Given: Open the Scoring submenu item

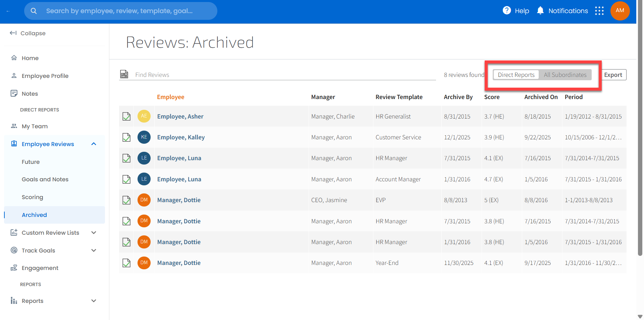Looking at the screenshot, I should coord(32,197).
